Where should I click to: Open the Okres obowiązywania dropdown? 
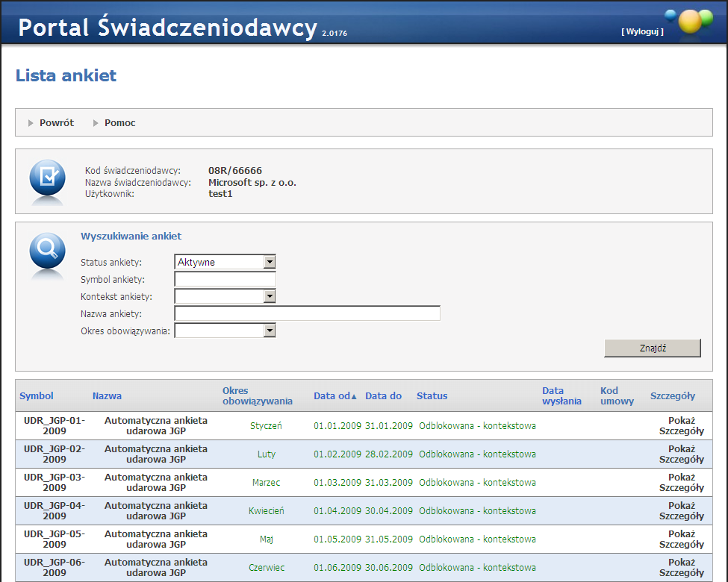pyautogui.click(x=270, y=331)
